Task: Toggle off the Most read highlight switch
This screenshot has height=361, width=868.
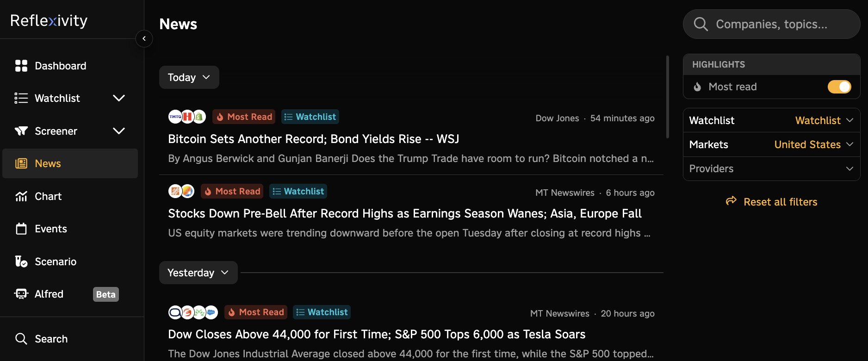Action: pos(839,87)
